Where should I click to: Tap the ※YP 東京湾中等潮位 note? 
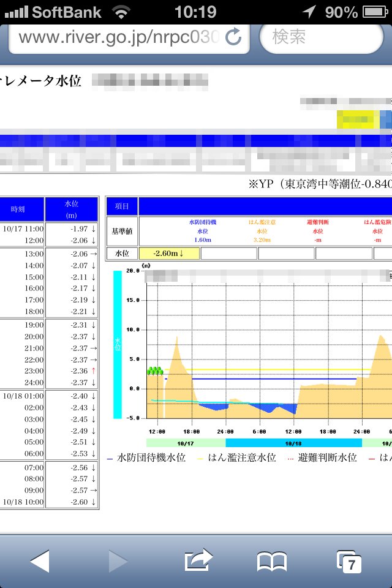[320, 184]
